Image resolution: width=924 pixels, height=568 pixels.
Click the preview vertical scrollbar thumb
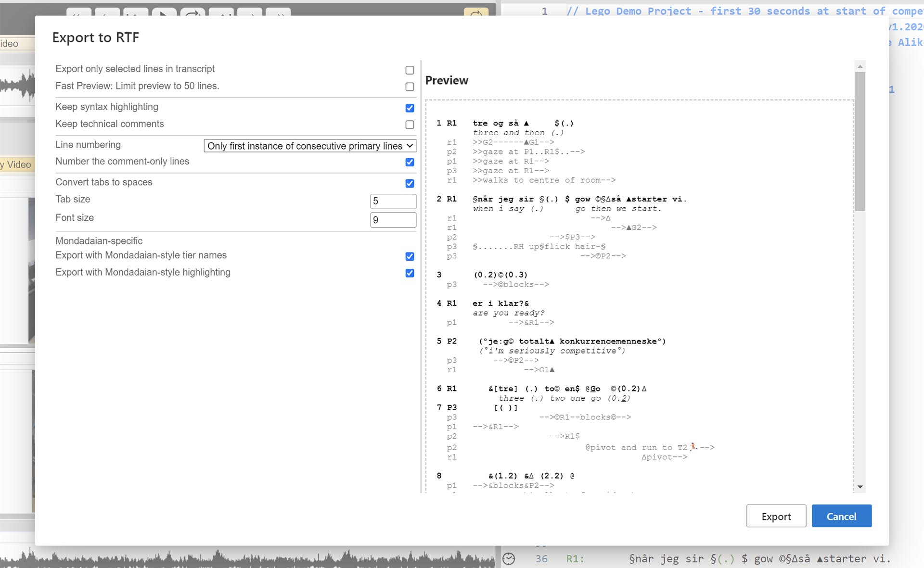coord(860,141)
